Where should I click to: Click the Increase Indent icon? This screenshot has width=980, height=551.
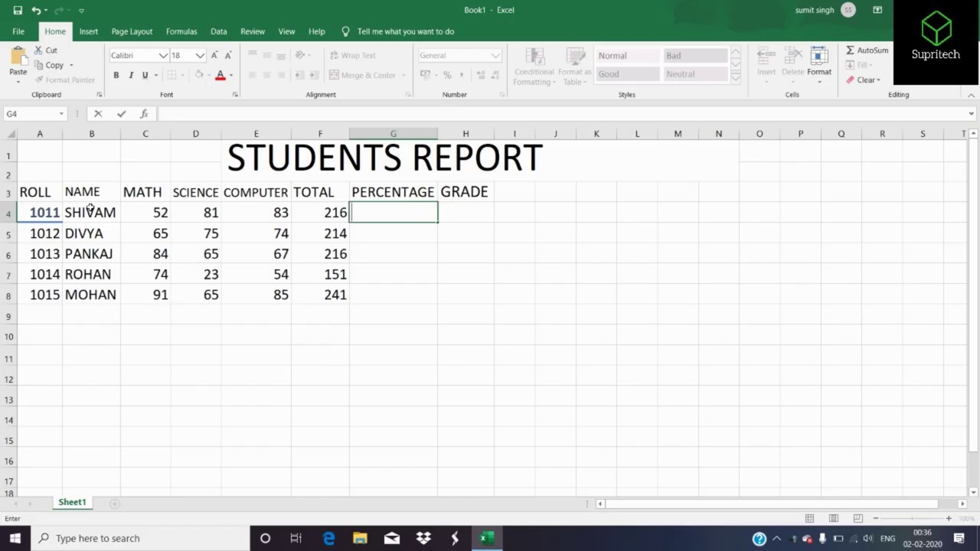(x=315, y=75)
